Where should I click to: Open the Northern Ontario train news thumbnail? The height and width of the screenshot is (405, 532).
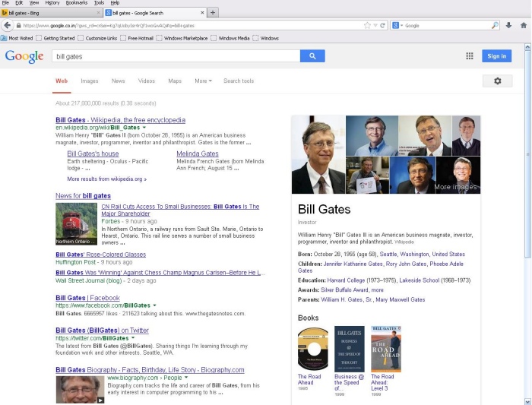point(76,224)
